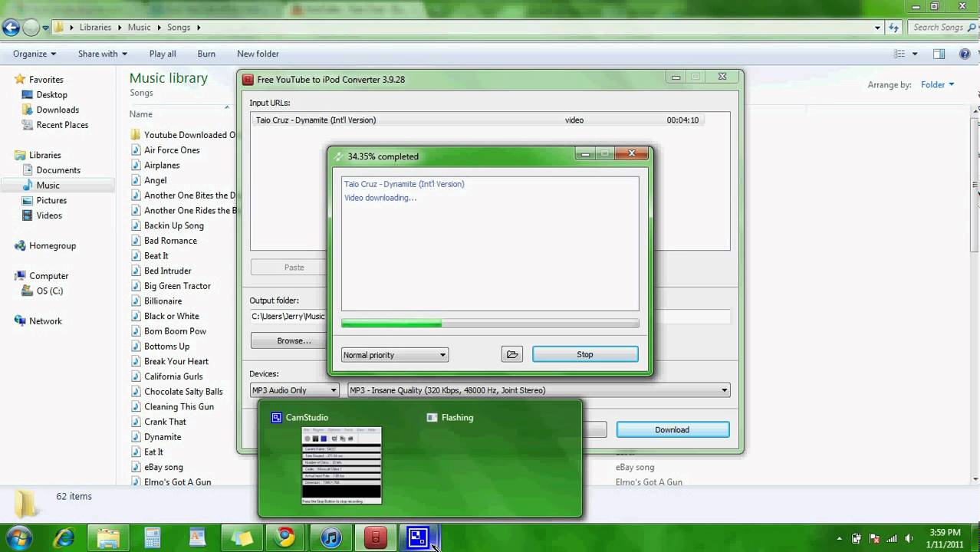Click the download progress bar
This screenshot has height=552, width=980.
pyautogui.click(x=490, y=324)
